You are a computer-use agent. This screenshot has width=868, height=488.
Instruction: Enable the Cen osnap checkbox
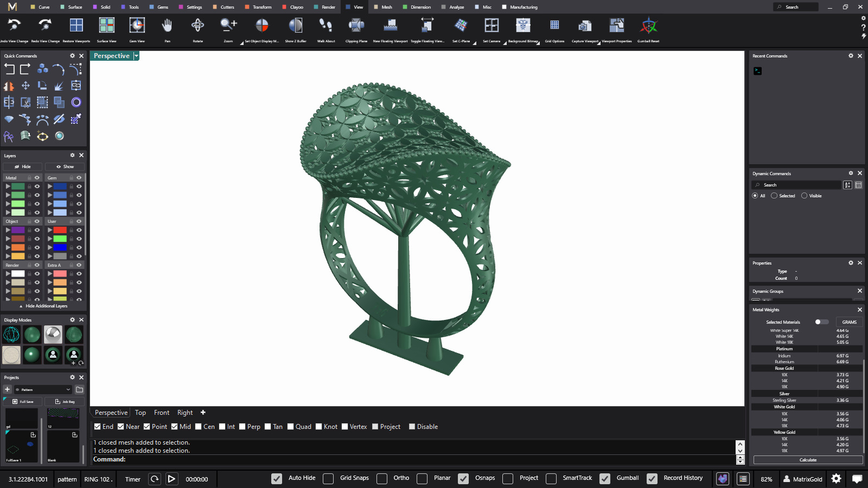[x=199, y=427]
